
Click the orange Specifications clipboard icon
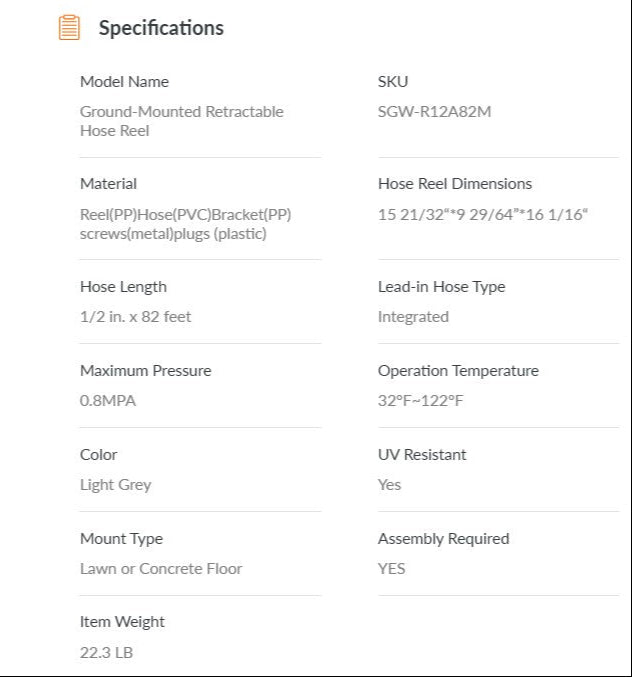(x=69, y=28)
